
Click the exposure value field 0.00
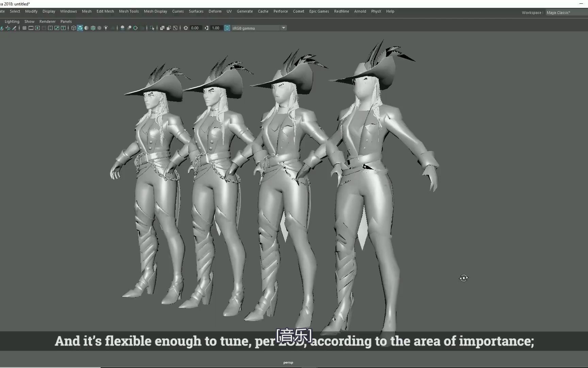coord(196,28)
